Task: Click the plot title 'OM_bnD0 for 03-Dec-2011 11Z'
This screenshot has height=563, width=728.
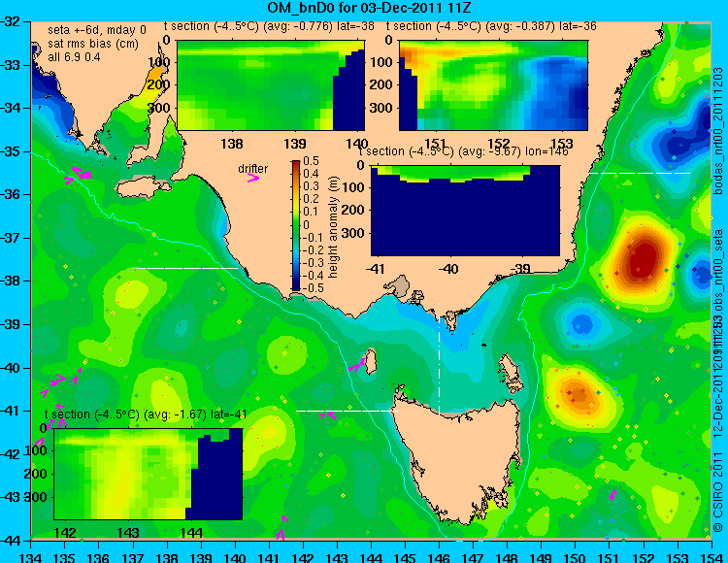Action: (370, 8)
